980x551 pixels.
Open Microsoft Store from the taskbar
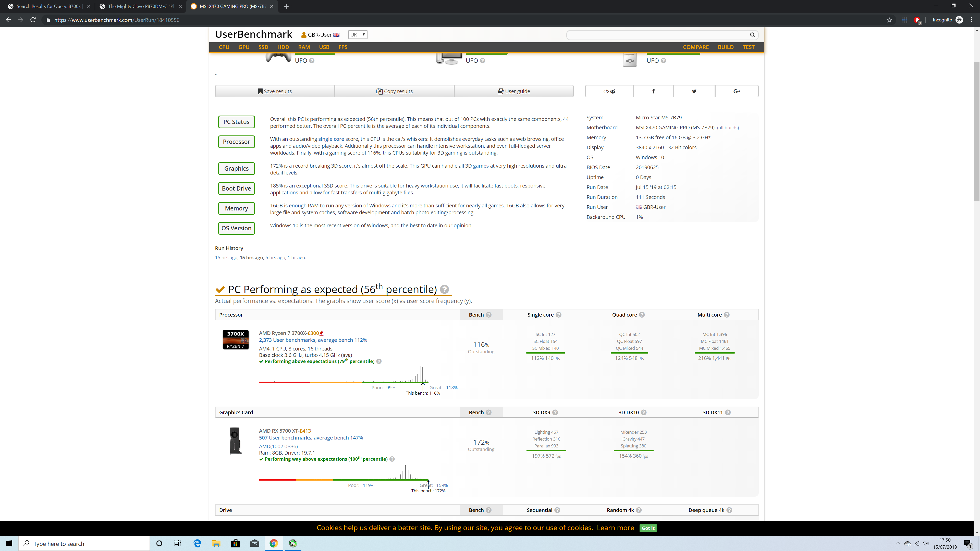[x=236, y=543]
